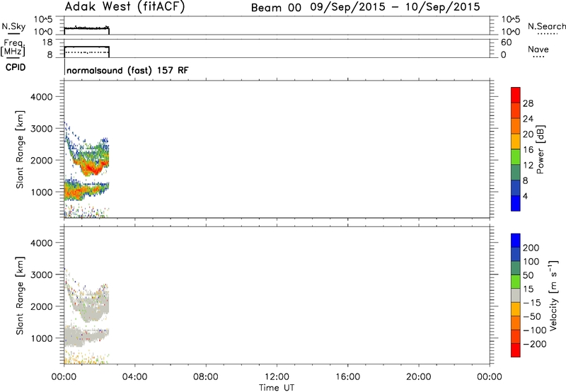Screen dimensions: 566x392
Task: Click the '12:00' time tick label
Action: click(x=277, y=377)
